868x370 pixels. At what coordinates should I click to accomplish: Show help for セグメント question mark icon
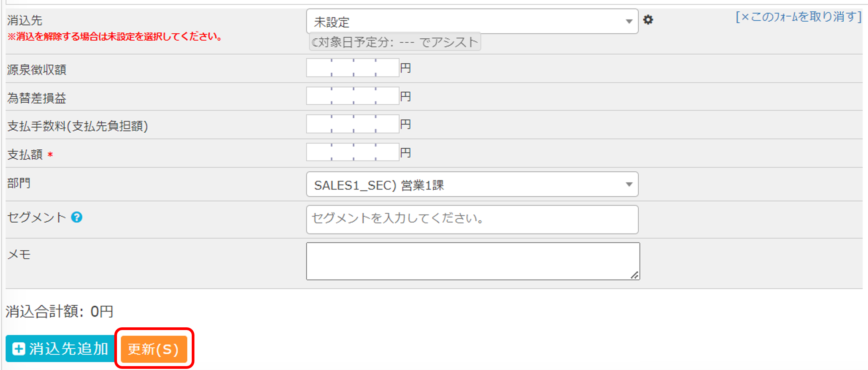pos(77,217)
